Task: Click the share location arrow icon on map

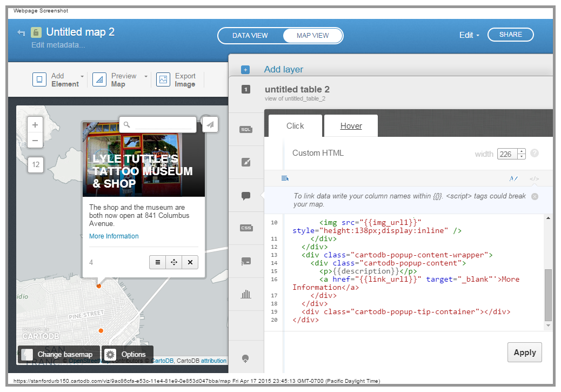Action: tap(210, 124)
